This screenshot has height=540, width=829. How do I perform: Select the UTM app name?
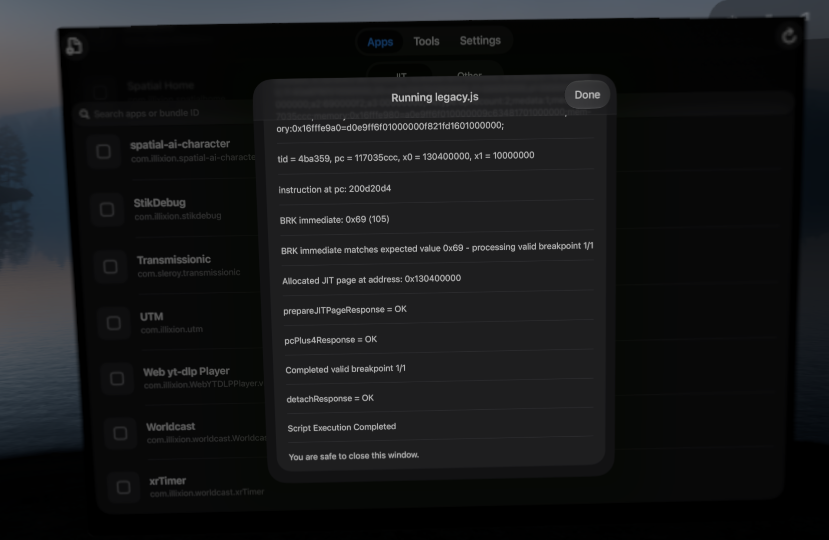point(152,316)
